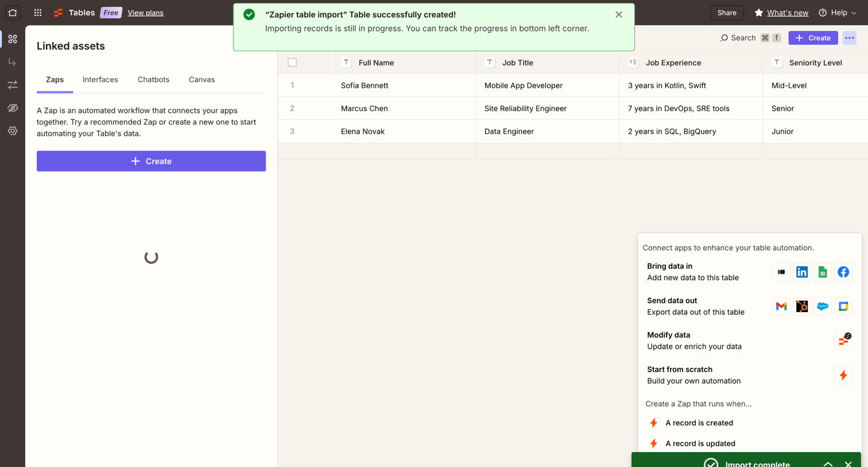Open the Zapier home icon
The width and height of the screenshot is (868, 467).
pyautogui.click(x=13, y=13)
